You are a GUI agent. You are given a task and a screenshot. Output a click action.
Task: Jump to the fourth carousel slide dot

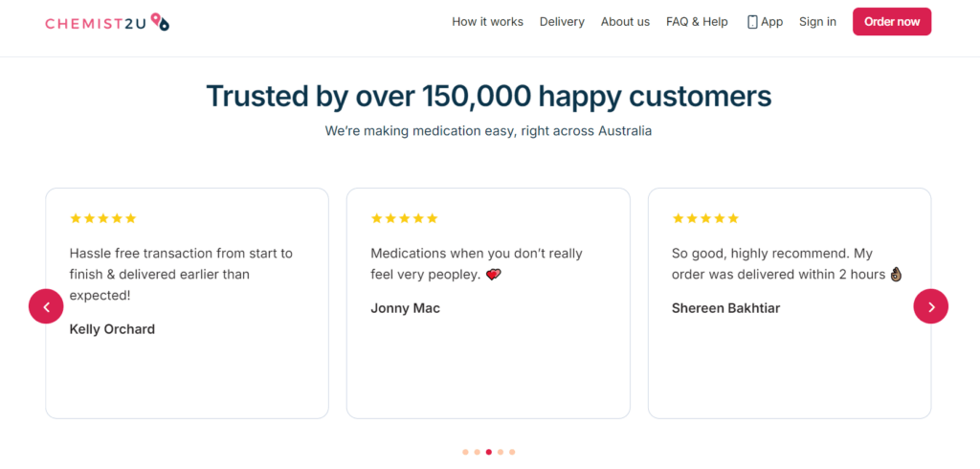(x=500, y=452)
